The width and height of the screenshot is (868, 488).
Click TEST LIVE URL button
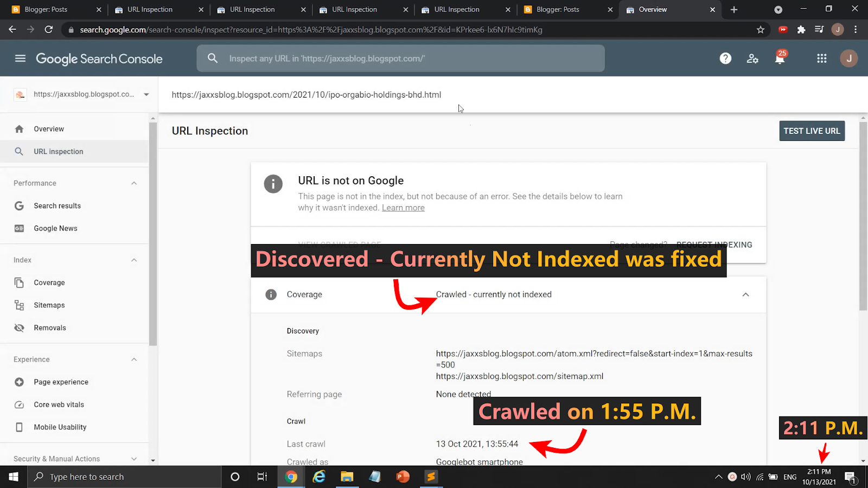point(812,131)
